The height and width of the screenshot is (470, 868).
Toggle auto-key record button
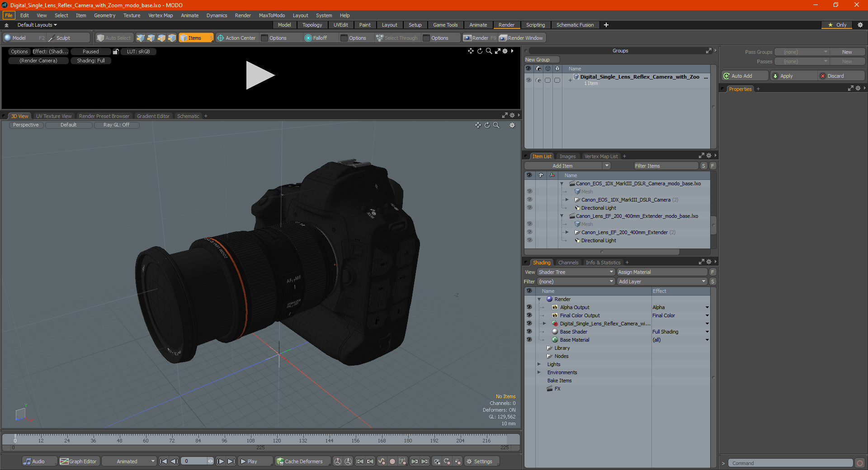click(392, 461)
